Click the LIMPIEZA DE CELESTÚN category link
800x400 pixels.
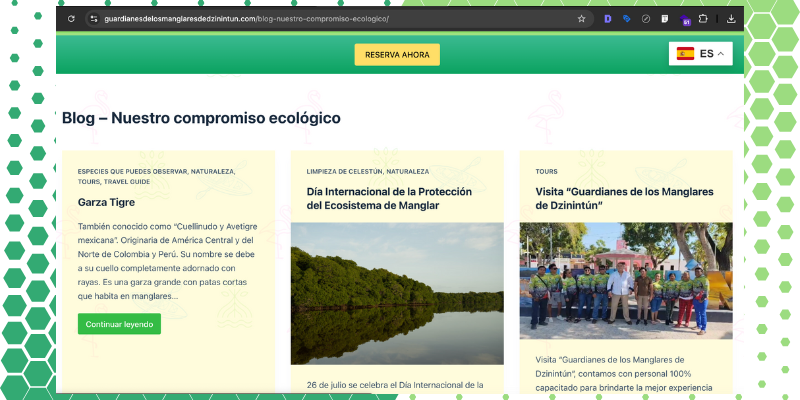tap(344, 171)
